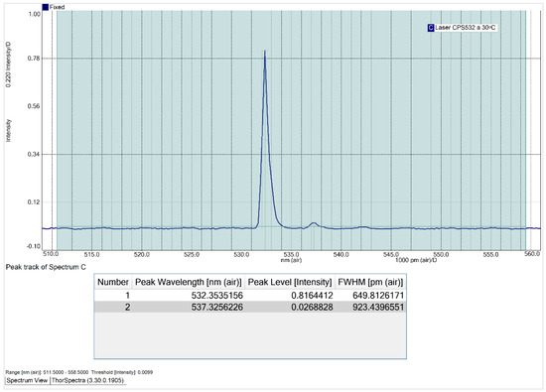Image resolution: width=546 pixels, height=392 pixels.
Task: Click the 'Number' column header
Action: 113,282
